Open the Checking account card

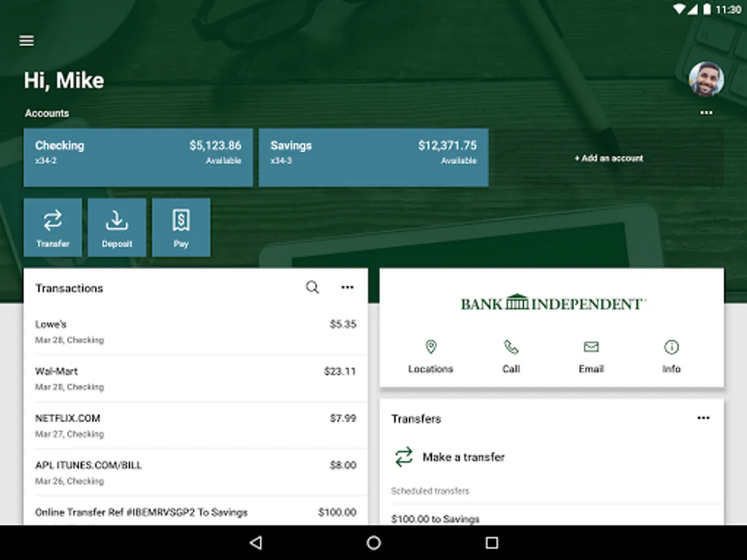point(138,157)
